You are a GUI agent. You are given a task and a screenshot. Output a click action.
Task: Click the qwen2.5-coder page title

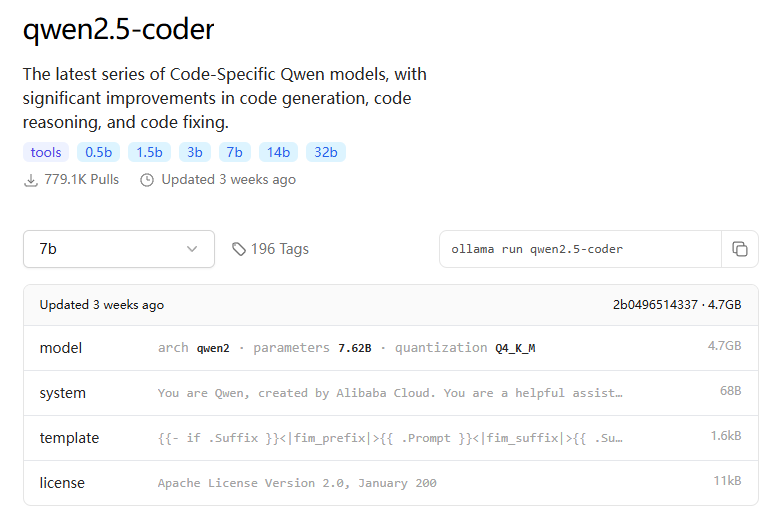click(118, 29)
